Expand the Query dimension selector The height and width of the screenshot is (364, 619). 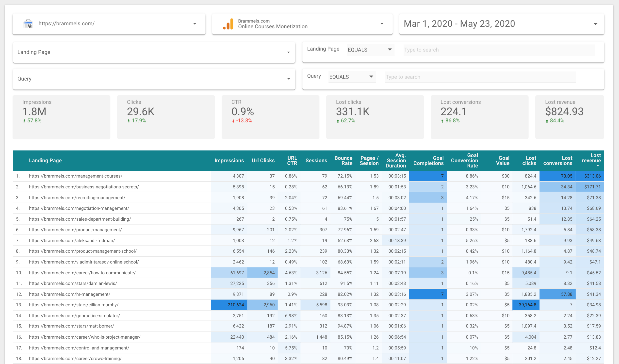click(289, 79)
